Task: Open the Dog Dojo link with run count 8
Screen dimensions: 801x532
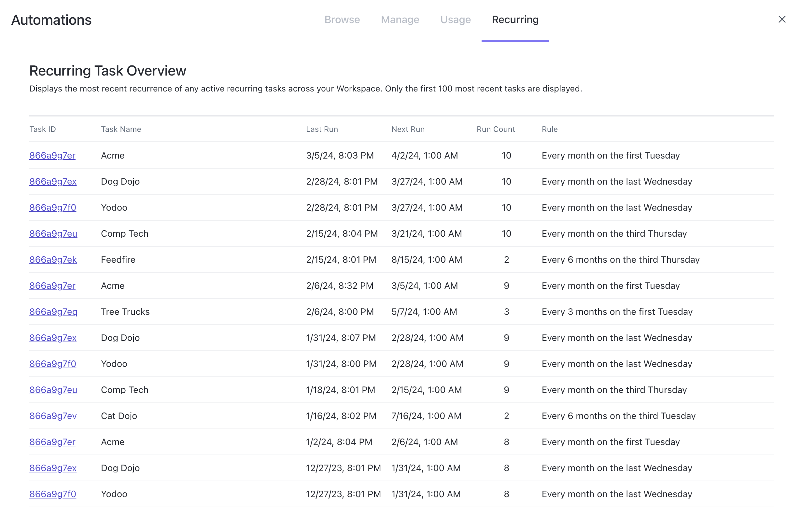Action: [53, 468]
